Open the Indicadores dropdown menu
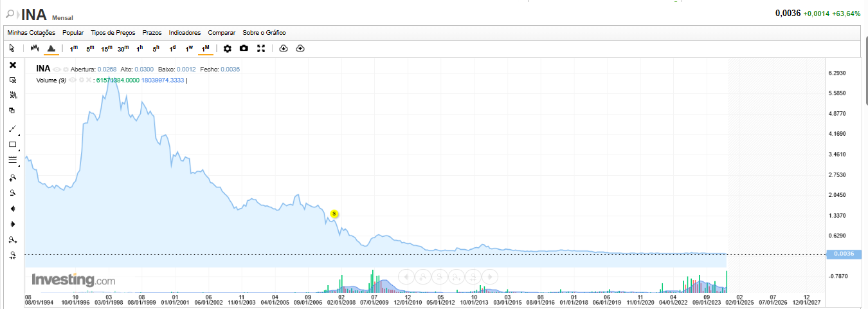 click(185, 32)
